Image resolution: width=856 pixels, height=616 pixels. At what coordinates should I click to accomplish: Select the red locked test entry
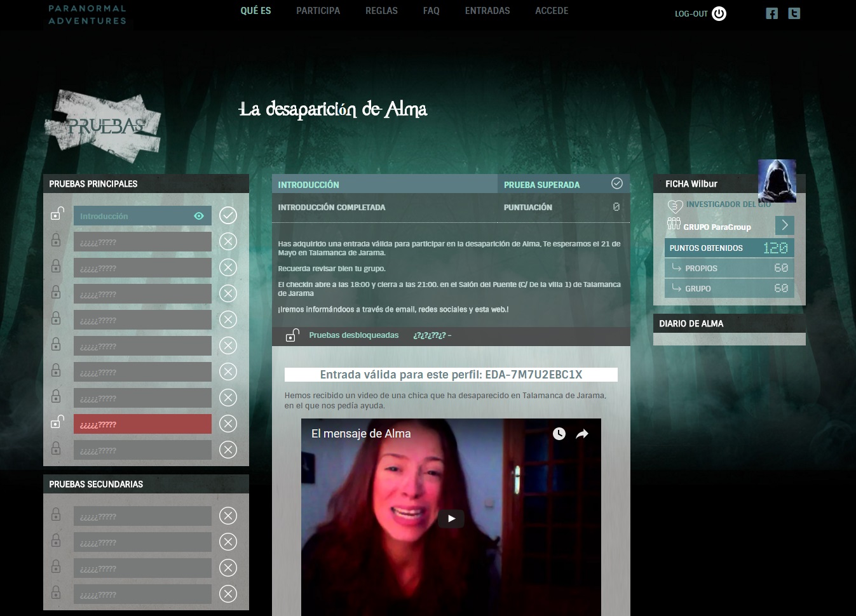click(x=142, y=424)
